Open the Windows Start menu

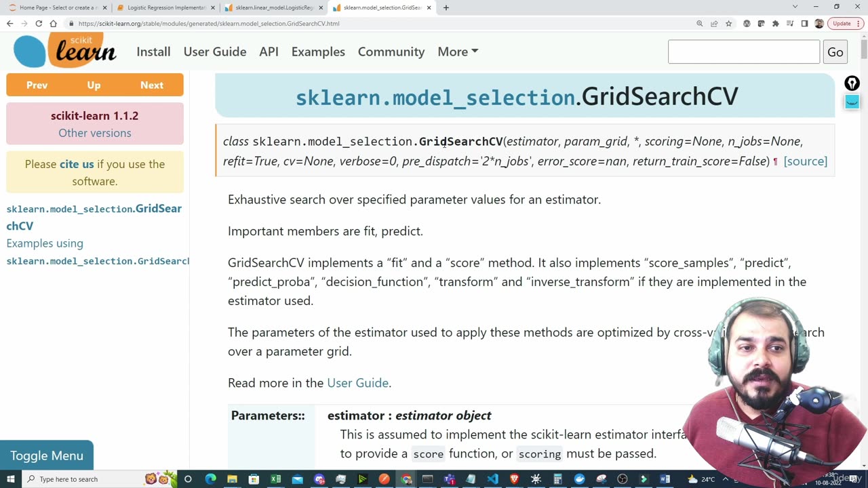[x=10, y=479]
